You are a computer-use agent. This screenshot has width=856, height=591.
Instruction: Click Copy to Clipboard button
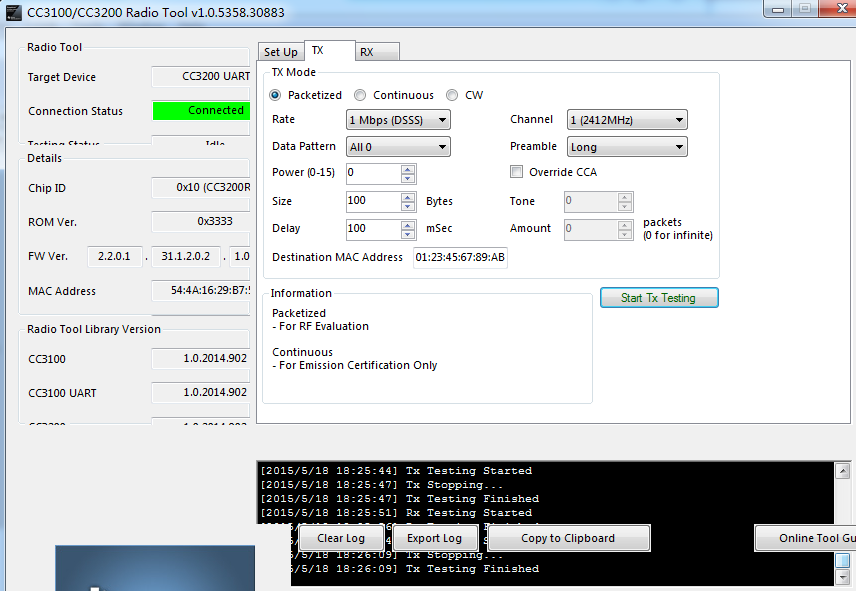(x=568, y=538)
